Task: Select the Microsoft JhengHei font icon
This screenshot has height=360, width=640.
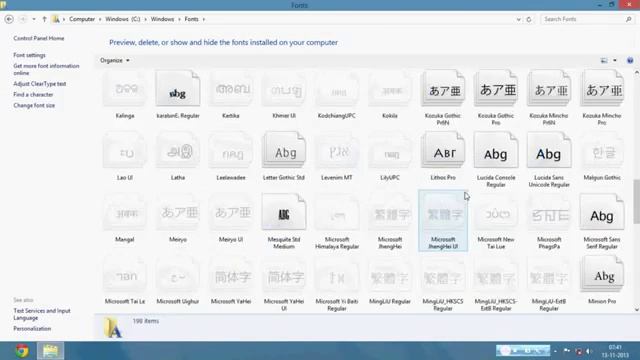Action: point(390,212)
